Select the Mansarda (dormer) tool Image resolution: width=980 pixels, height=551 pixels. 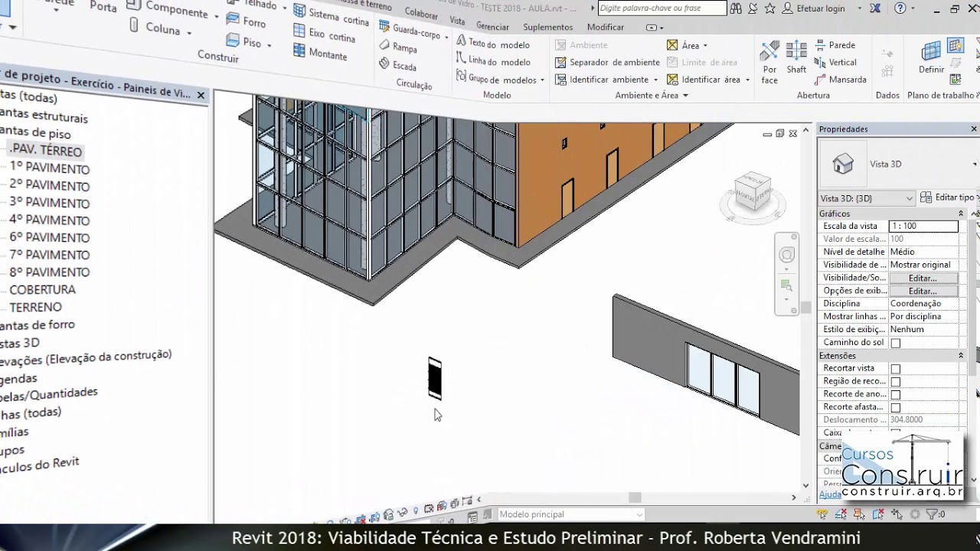pyautogui.click(x=840, y=80)
